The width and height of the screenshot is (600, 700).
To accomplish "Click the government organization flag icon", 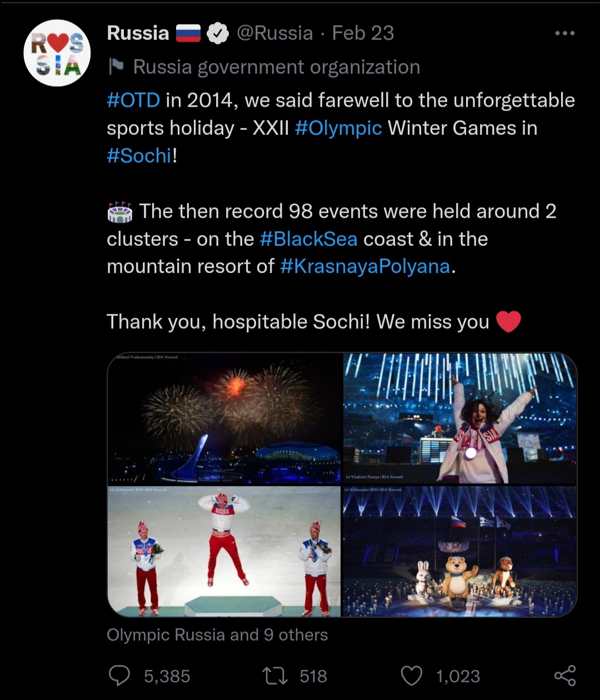I will 116,67.
